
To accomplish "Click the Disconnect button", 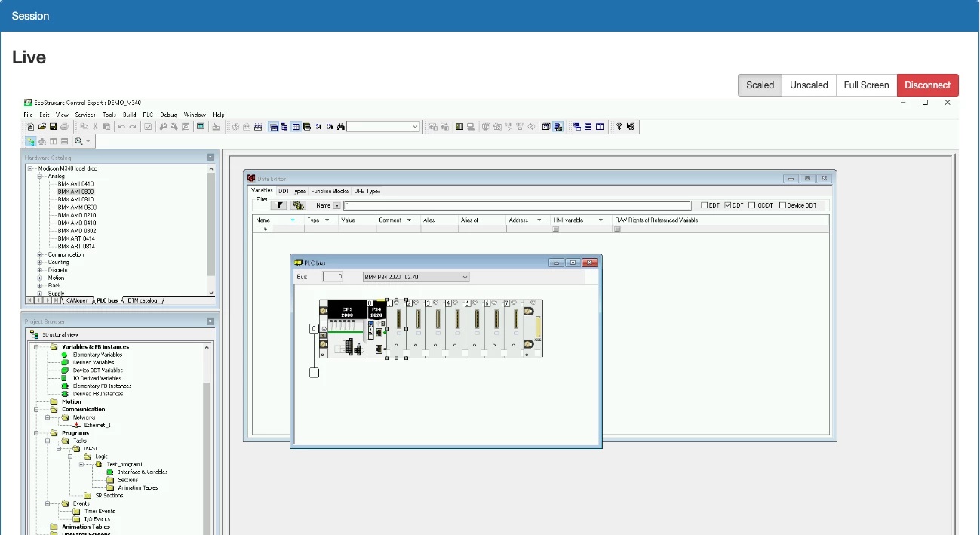I will click(x=928, y=85).
